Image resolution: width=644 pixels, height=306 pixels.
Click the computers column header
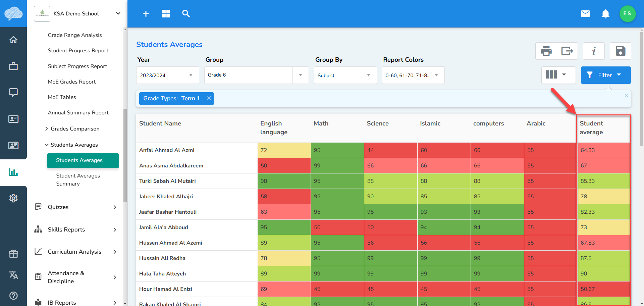(x=489, y=123)
